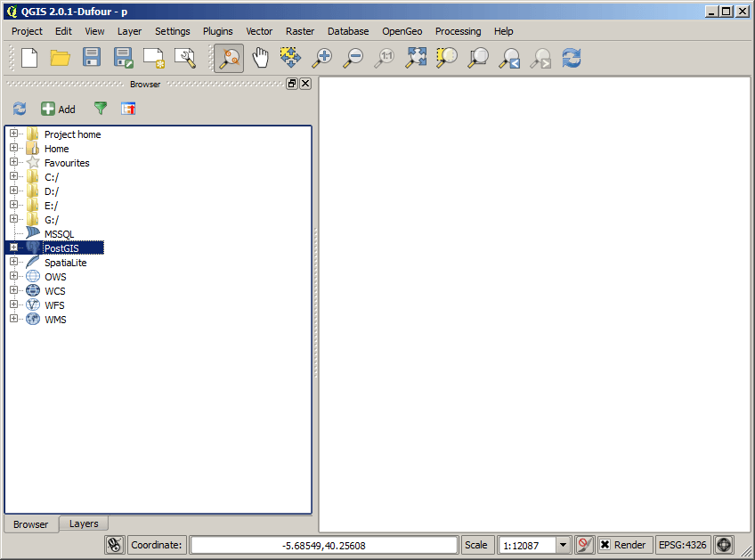The width and height of the screenshot is (755, 560).
Task: Open the Help menu
Action: tap(503, 31)
